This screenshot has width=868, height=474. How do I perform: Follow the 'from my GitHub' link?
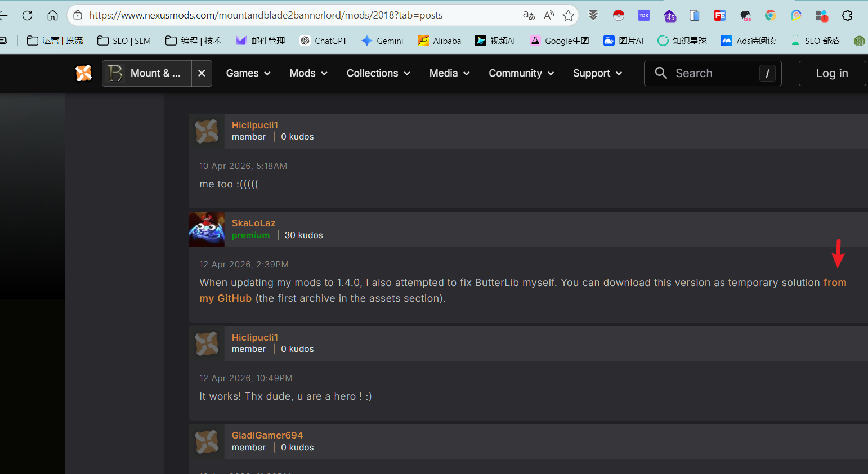coord(226,298)
